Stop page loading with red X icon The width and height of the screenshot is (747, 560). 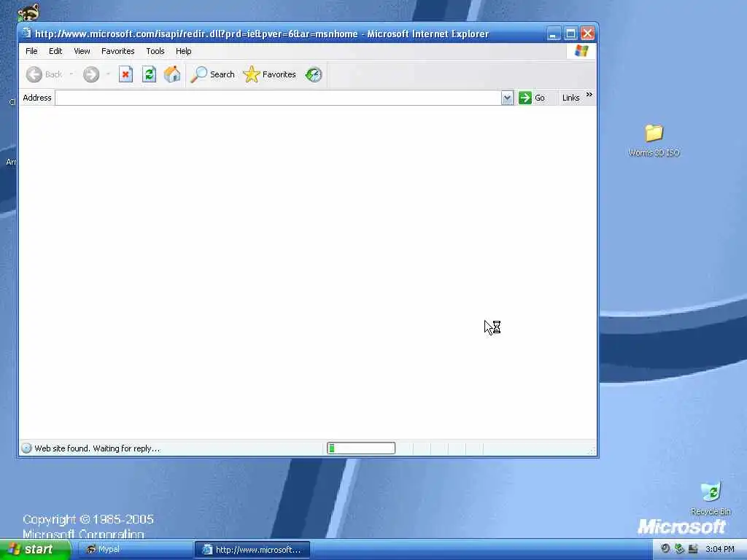coord(125,74)
